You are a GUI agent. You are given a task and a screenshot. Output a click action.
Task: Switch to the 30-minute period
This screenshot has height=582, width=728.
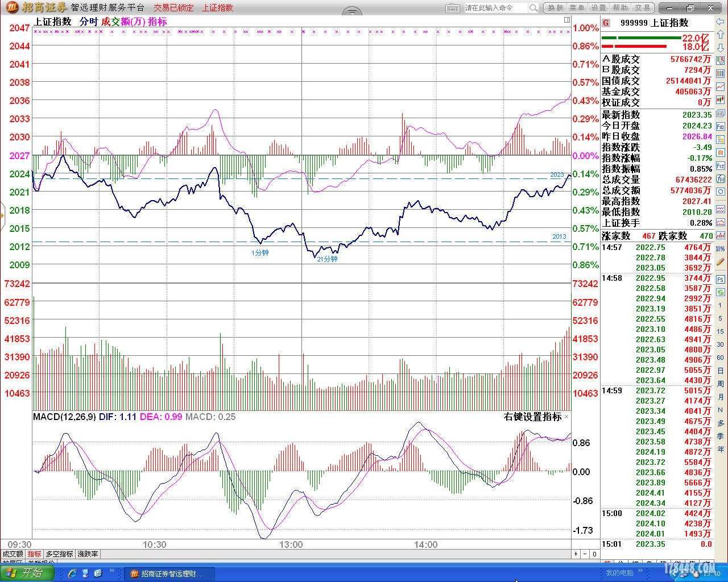click(720, 345)
